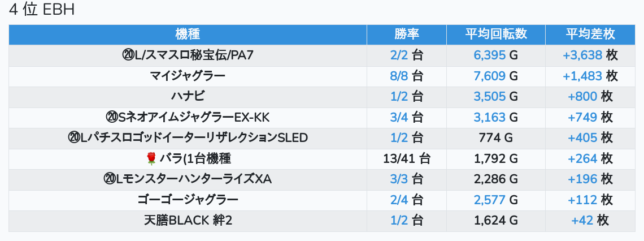The height and width of the screenshot is (241, 644).
Task: Click the 平均差枚 column header
Action: pyautogui.click(x=590, y=34)
